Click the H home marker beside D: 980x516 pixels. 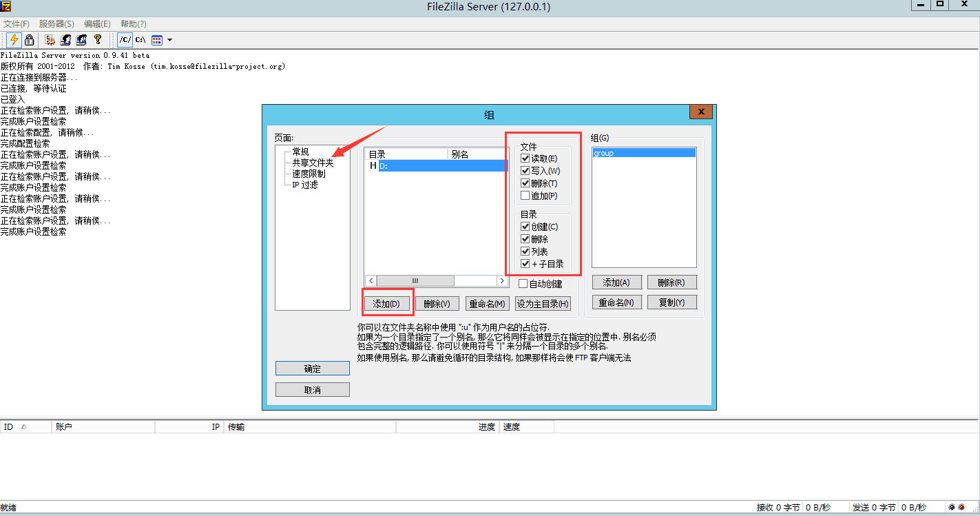click(x=373, y=165)
